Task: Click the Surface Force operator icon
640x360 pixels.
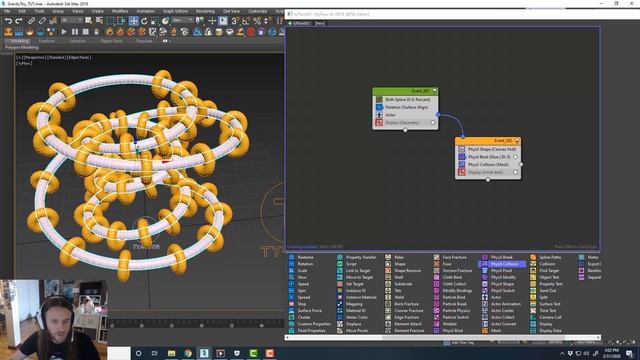Action: (x=291, y=311)
